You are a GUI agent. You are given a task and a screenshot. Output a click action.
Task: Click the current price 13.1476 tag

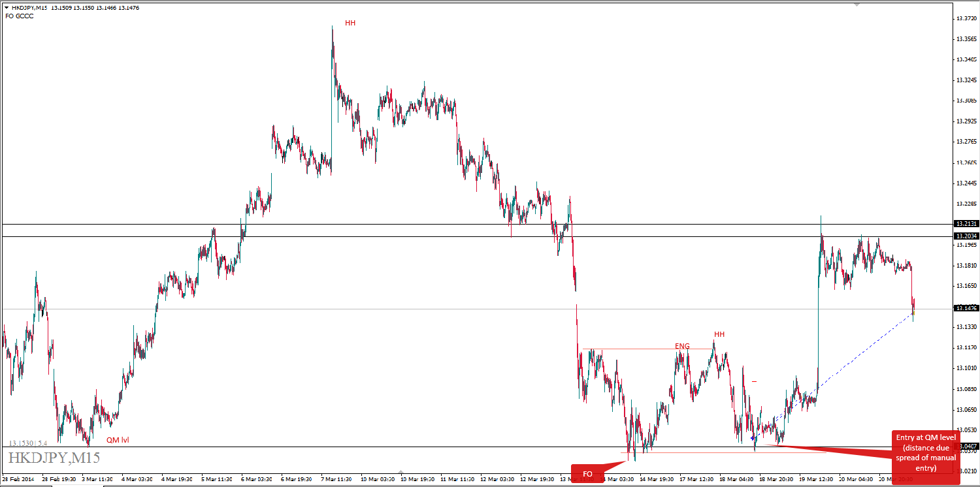click(966, 308)
